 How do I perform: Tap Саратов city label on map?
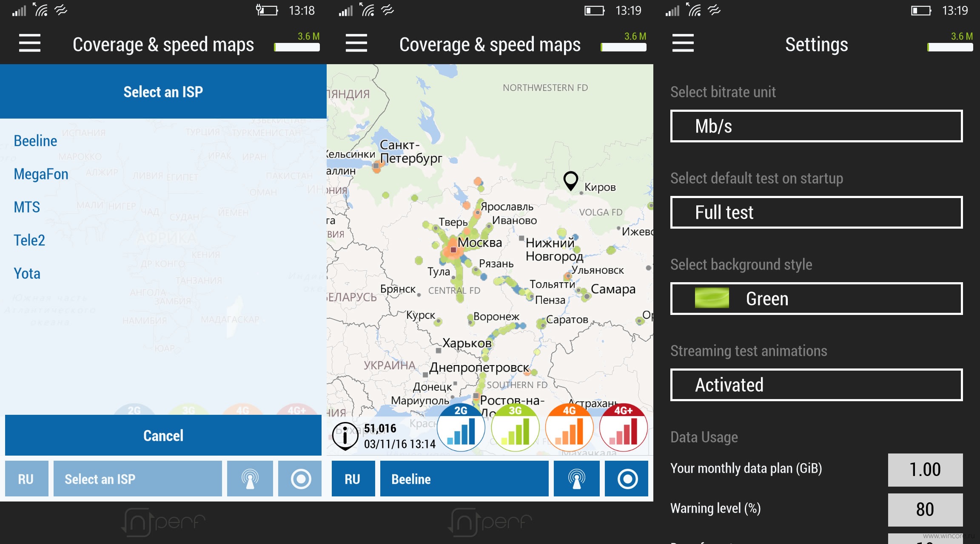(567, 320)
